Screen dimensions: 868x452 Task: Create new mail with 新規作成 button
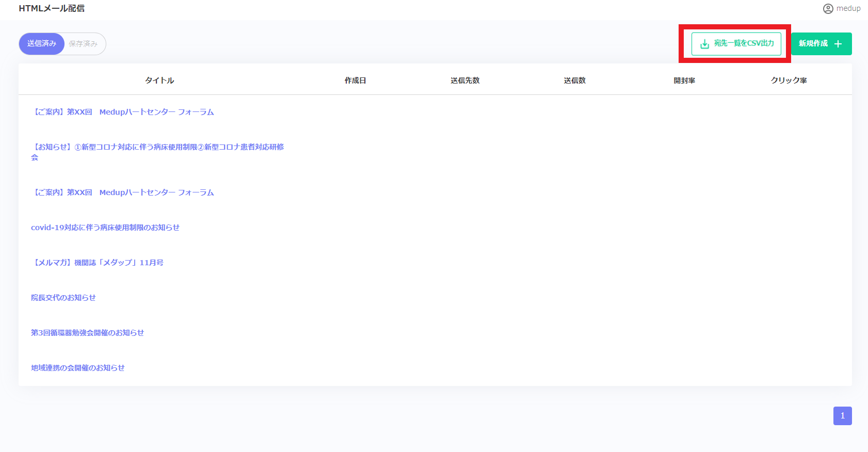pos(822,44)
